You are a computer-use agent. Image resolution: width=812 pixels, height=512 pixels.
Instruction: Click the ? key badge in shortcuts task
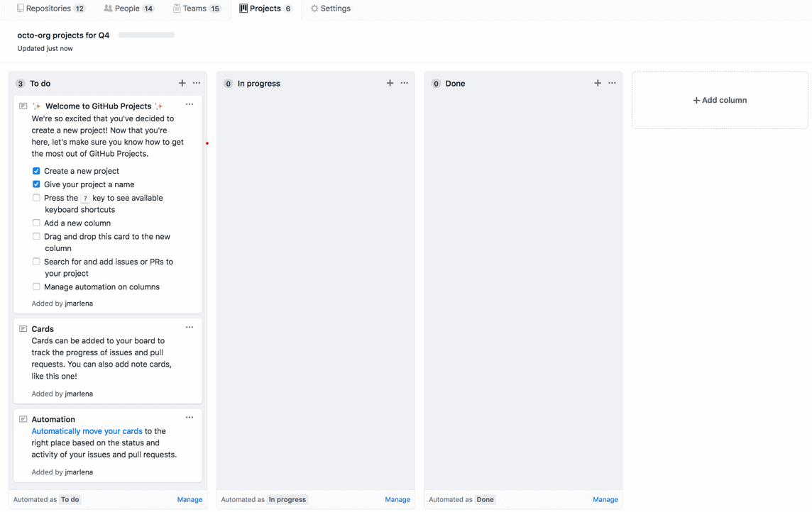[x=85, y=198]
